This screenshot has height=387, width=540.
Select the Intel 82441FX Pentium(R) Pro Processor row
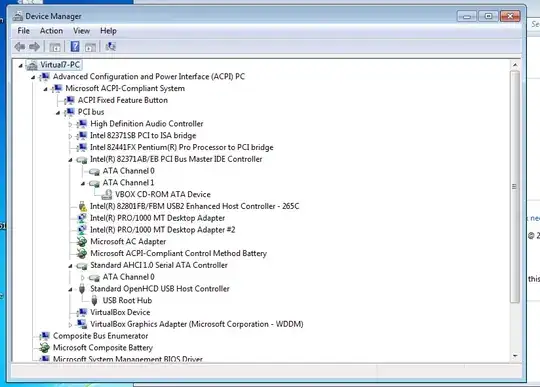pos(181,147)
